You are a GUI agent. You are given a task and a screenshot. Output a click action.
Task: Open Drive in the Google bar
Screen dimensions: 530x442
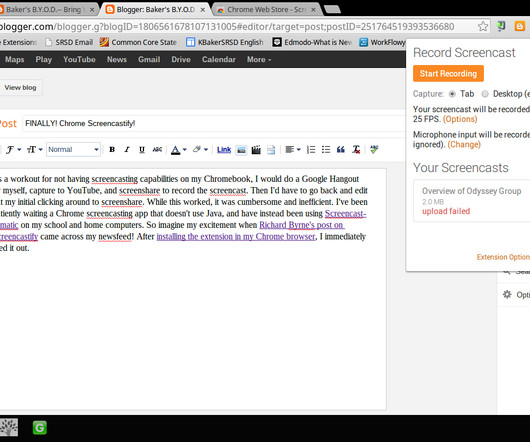[181, 59]
